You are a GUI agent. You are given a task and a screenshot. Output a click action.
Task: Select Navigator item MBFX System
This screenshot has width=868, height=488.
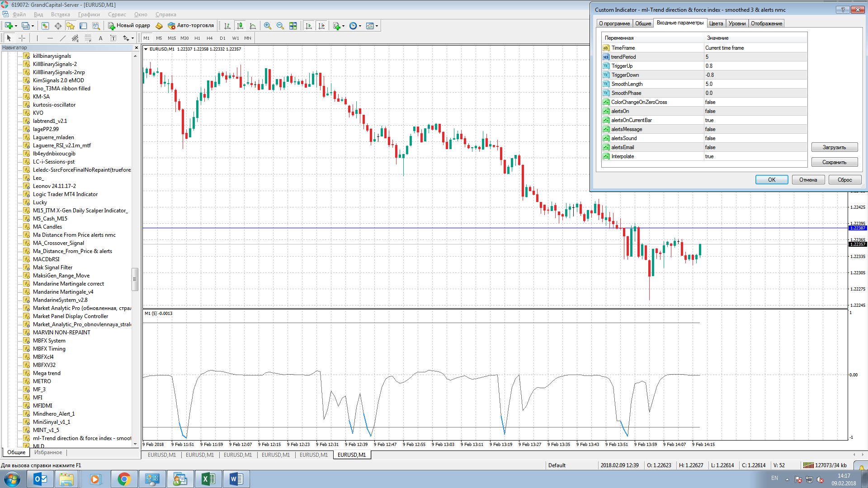tap(49, 341)
